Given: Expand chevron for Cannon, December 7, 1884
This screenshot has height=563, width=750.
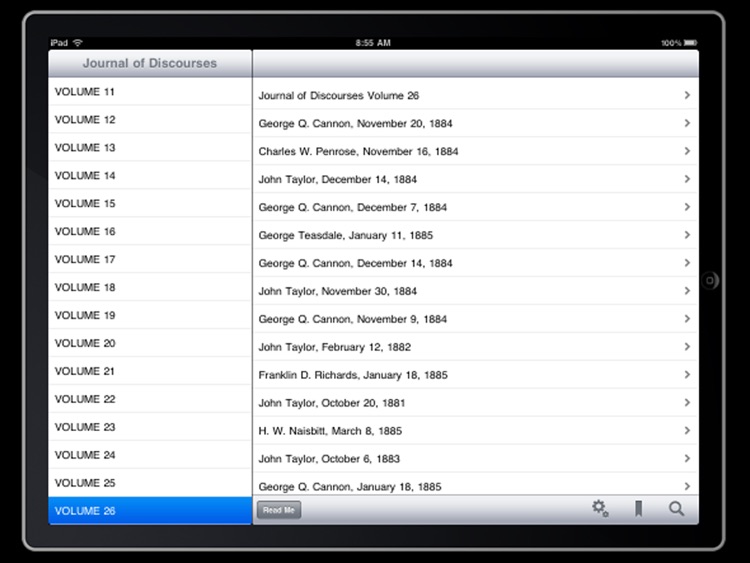Looking at the screenshot, I should [x=687, y=207].
